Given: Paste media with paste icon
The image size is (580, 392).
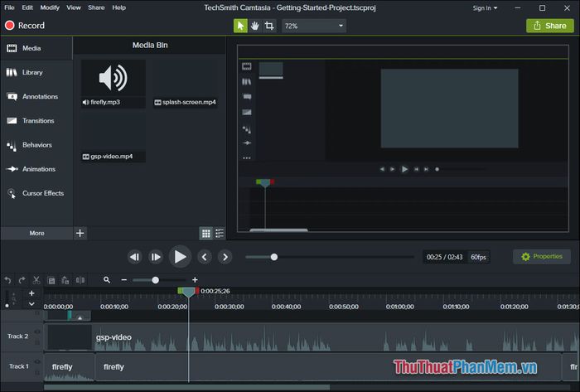Looking at the screenshot, I should (x=65, y=280).
